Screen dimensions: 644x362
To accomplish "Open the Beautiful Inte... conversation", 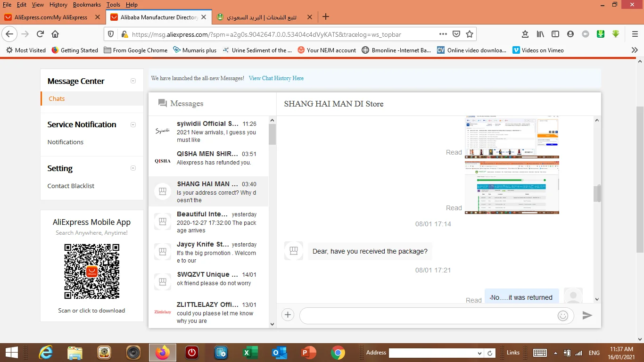I will 208,222.
